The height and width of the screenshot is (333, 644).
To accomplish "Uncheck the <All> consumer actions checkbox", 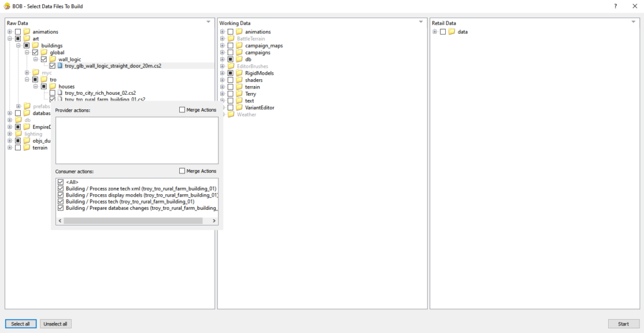I will coord(60,182).
